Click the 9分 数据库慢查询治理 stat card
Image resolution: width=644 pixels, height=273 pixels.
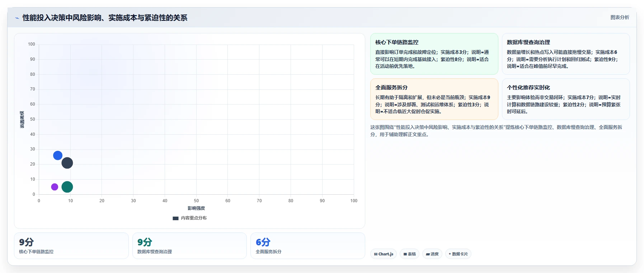(189, 246)
